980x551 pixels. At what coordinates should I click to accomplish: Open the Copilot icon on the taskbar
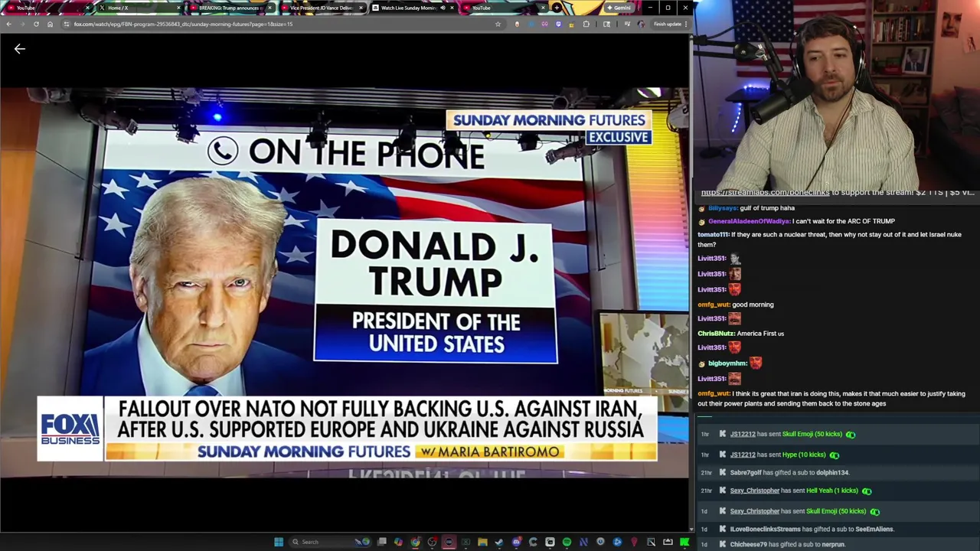[398, 542]
